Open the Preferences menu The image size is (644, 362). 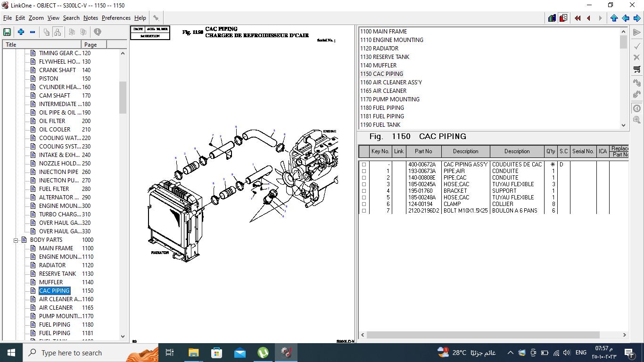pos(116,18)
